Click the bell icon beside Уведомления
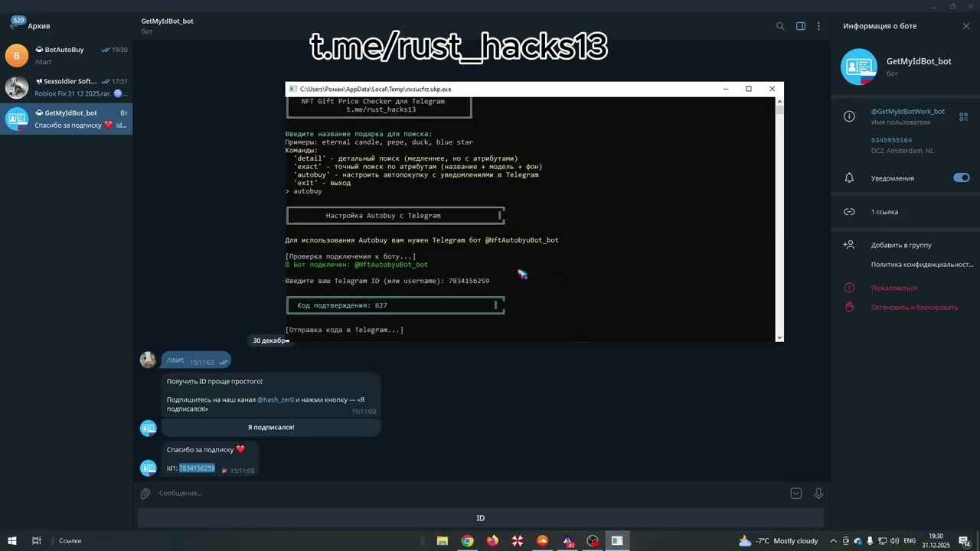Screen dimensions: 980x551 coord(849,178)
